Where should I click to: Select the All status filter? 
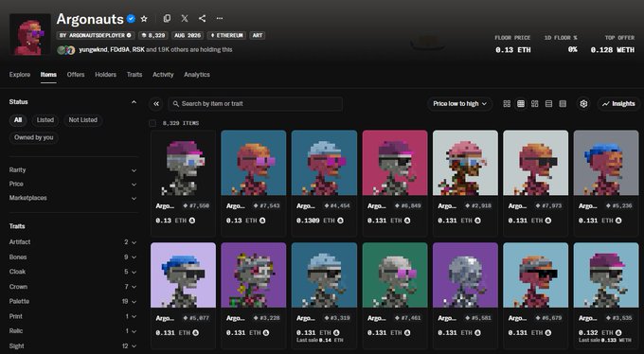tap(18, 120)
